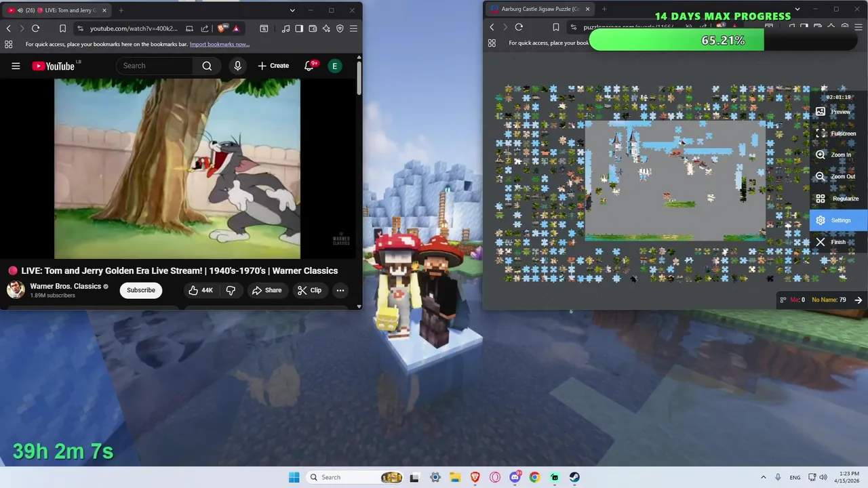Click the YouTube Create button
Screen dimensions: 868x488
273,66
